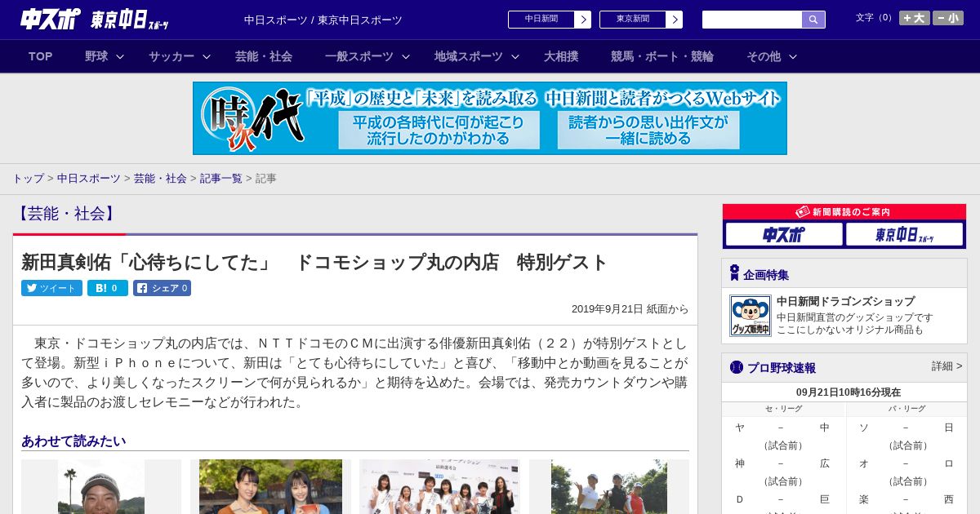Click the 東京中日スポーツ logo in header
Viewport: 980px width, 514px height.
(130, 20)
